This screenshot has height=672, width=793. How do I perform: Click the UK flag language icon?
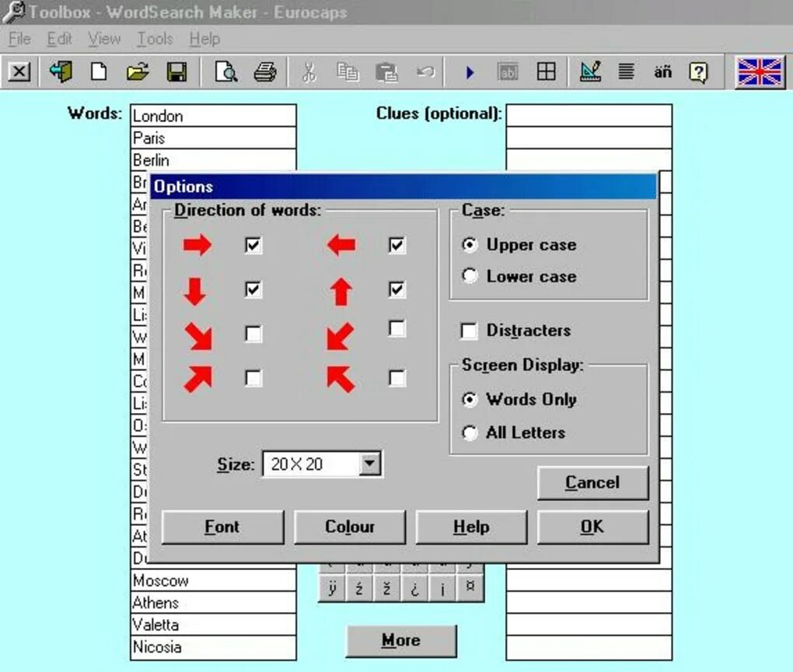pos(760,72)
